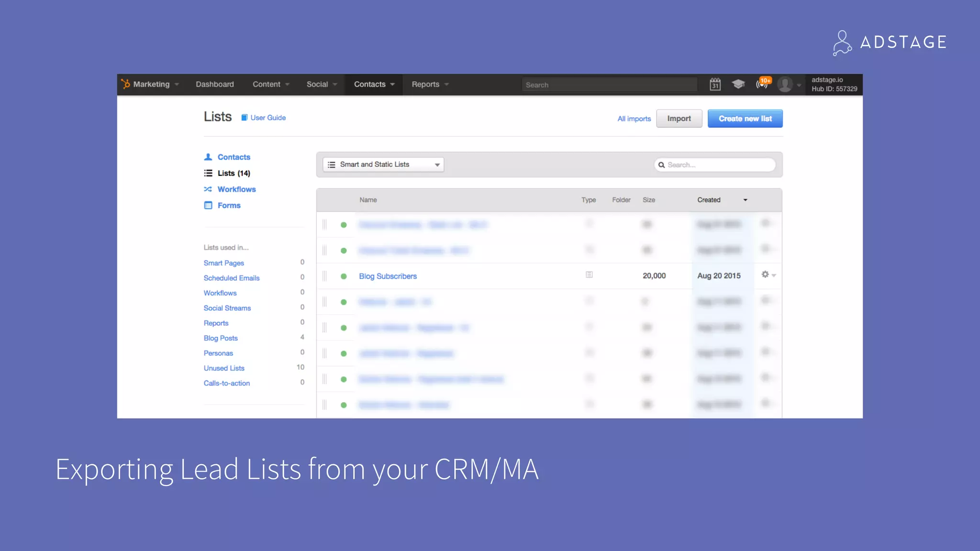Go to Dashboard in the top navigation
Viewport: 980px width, 551px height.
[x=215, y=84]
